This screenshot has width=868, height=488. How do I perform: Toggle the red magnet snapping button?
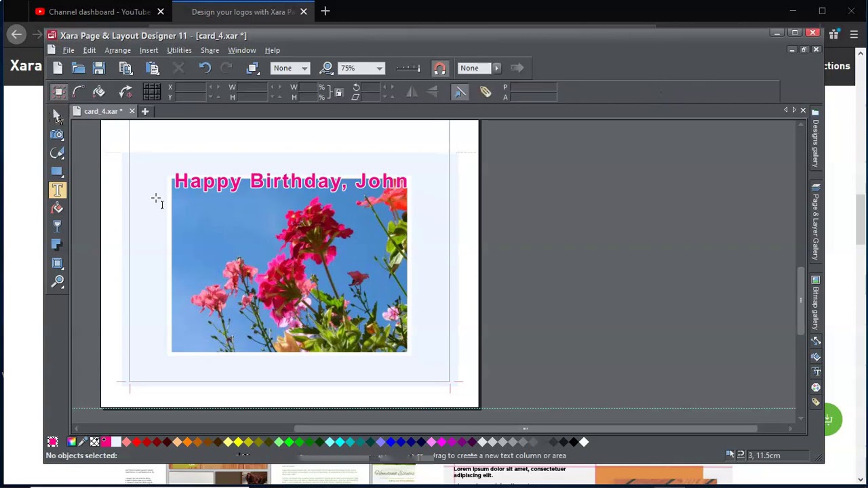pos(439,68)
